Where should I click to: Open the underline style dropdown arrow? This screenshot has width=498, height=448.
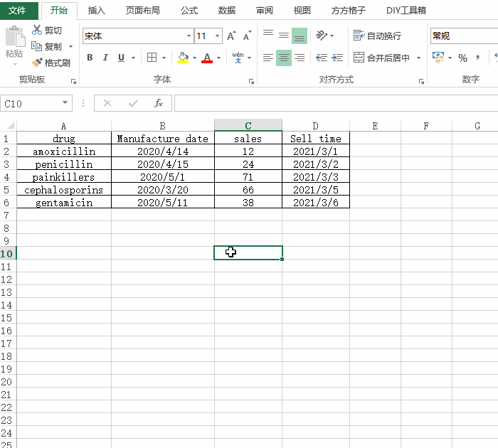pos(134,58)
